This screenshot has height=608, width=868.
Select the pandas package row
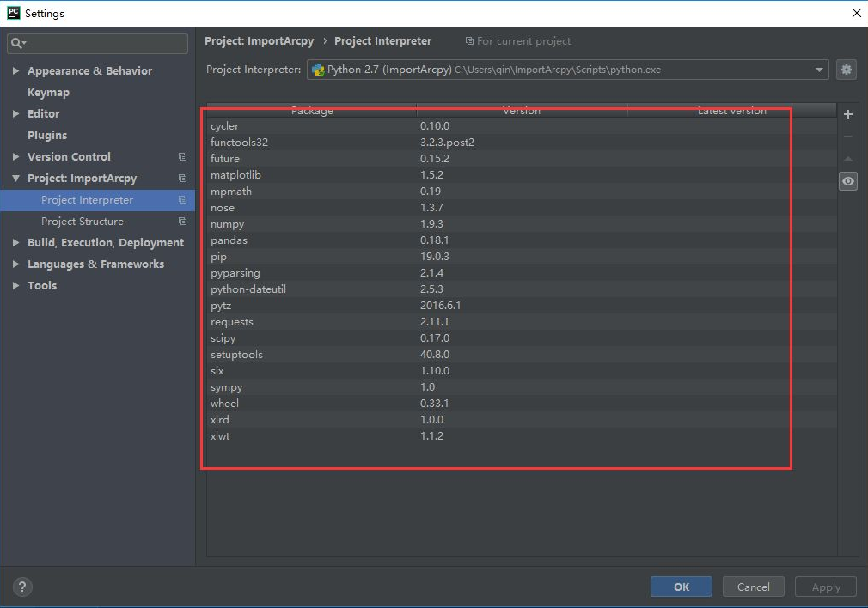522,240
